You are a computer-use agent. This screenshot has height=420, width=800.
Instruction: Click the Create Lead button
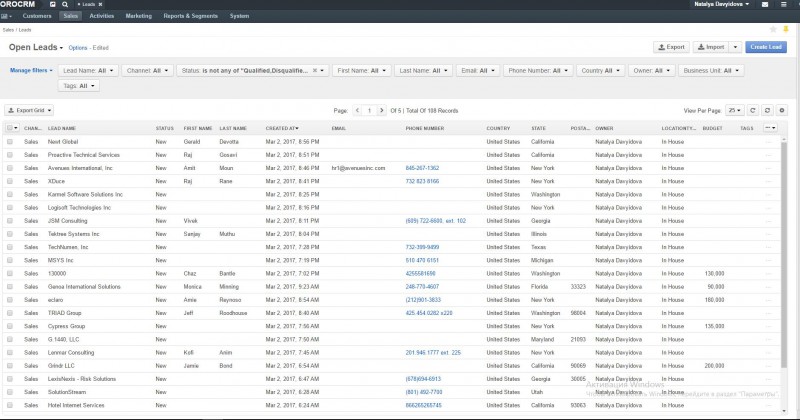(766, 47)
